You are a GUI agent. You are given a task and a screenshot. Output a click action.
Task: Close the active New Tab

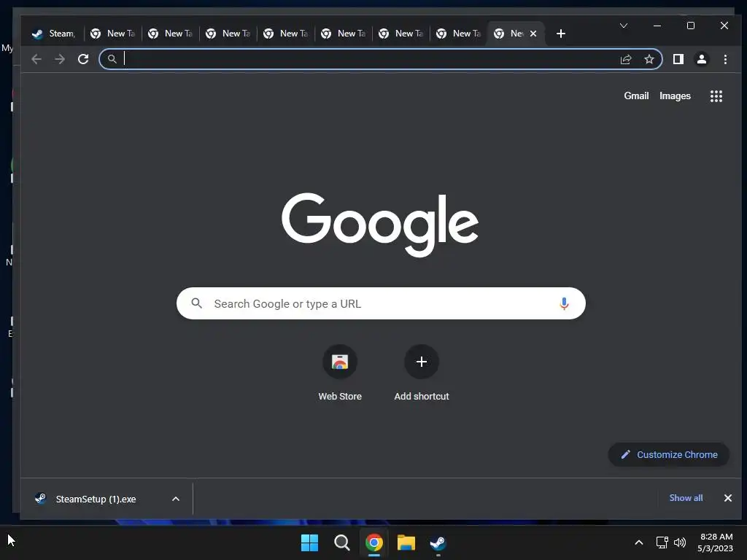(533, 34)
